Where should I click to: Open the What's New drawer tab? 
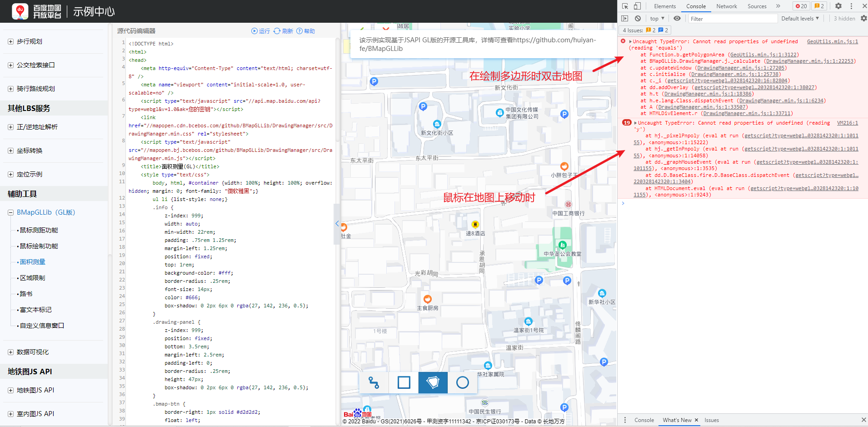click(x=676, y=420)
